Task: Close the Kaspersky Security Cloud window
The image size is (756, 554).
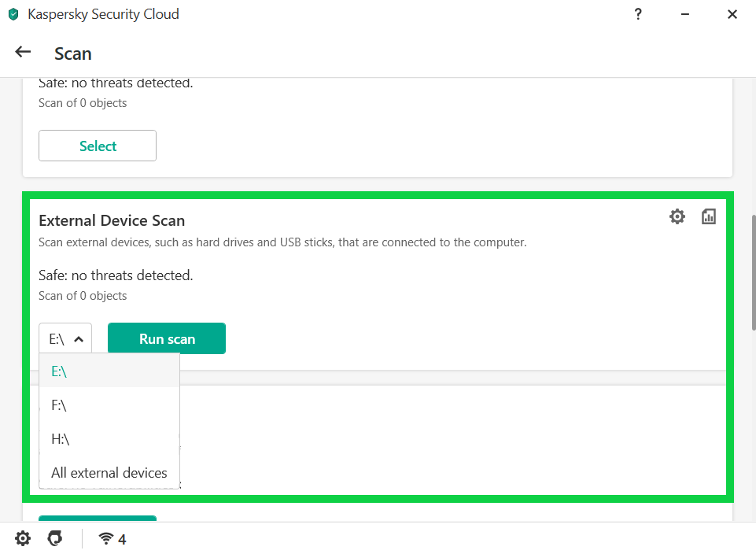Action: pyautogui.click(x=732, y=14)
